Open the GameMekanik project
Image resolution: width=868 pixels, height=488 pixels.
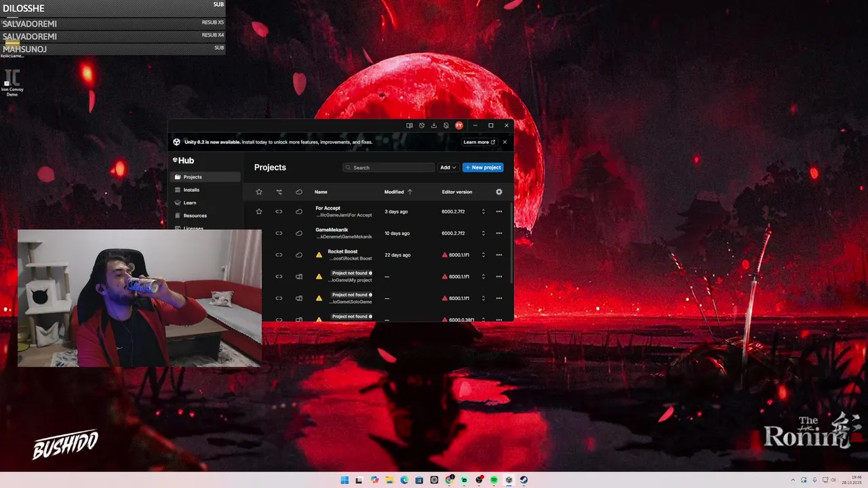[332, 230]
